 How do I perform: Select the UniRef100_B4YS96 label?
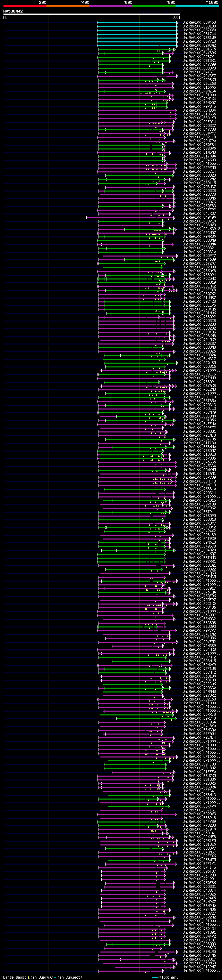(x=199, y=53)
